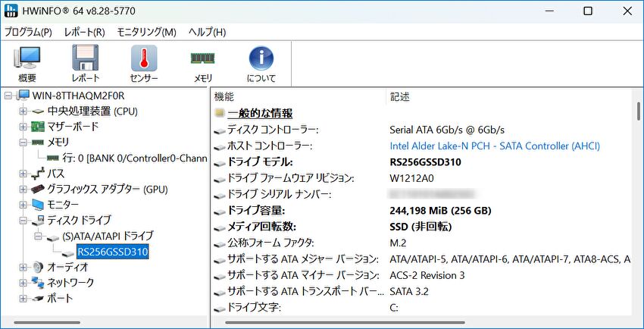Select the (S)ATA/ATAPI ドライブ tree item
The width and height of the screenshot is (644, 329).
(x=108, y=237)
